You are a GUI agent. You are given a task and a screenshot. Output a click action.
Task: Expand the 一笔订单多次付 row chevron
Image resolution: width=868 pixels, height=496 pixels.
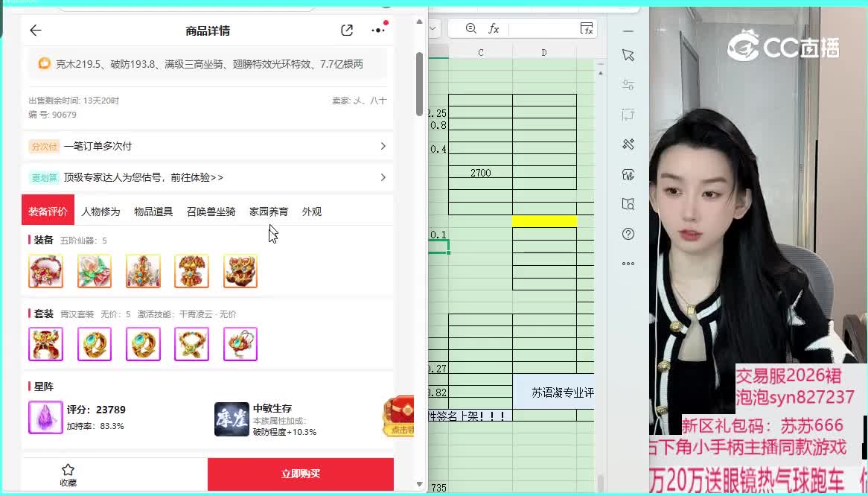[x=383, y=146]
